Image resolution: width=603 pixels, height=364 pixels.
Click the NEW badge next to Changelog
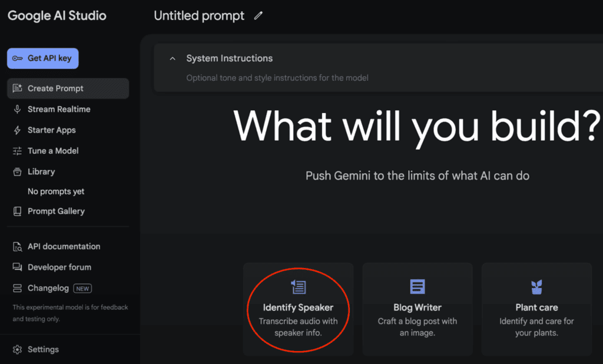82,289
